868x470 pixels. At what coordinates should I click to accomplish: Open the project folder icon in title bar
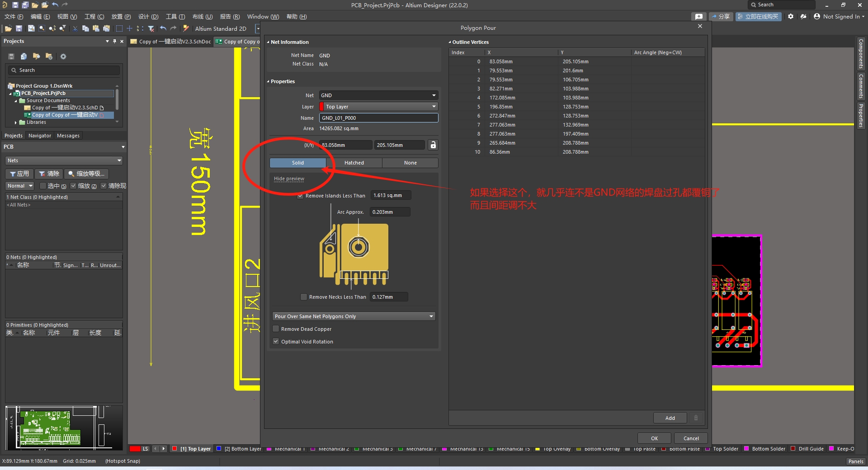coord(45,5)
